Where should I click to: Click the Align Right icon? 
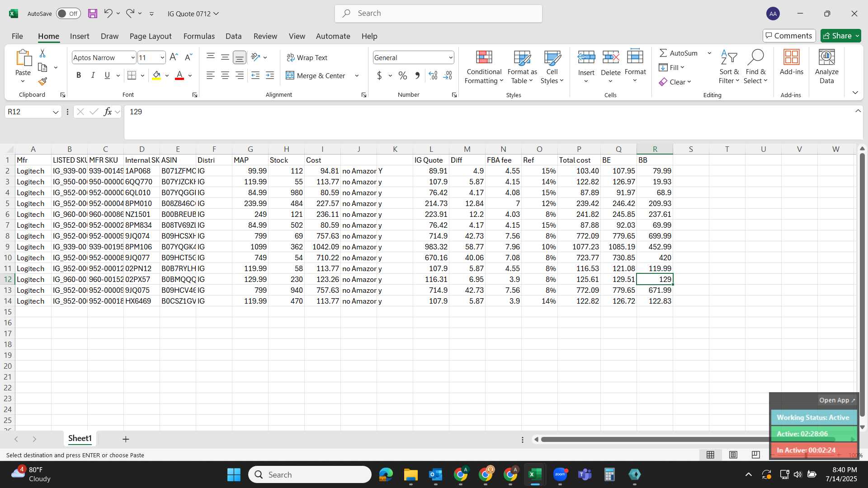[240, 75]
